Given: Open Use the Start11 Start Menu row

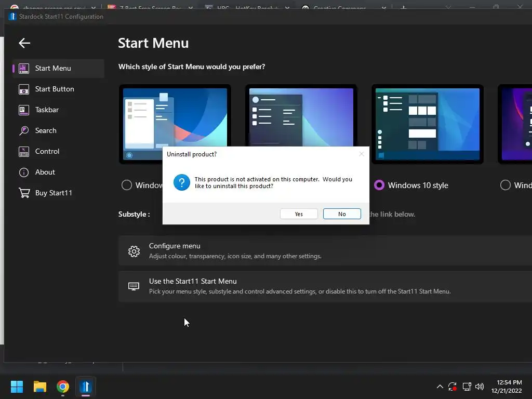Looking at the screenshot, I should pos(325,286).
